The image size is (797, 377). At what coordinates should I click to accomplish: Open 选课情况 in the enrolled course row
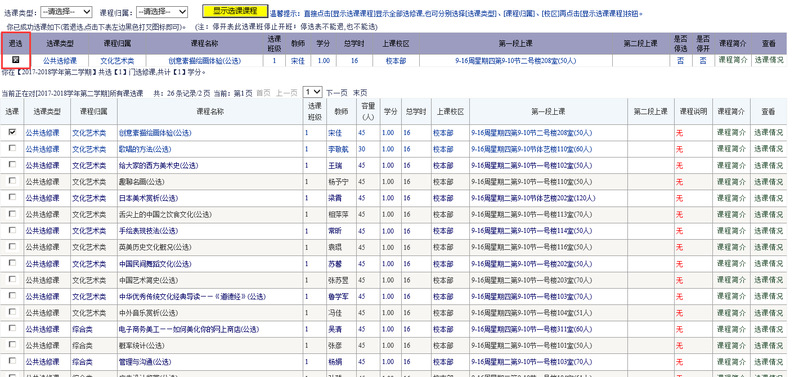point(769,60)
